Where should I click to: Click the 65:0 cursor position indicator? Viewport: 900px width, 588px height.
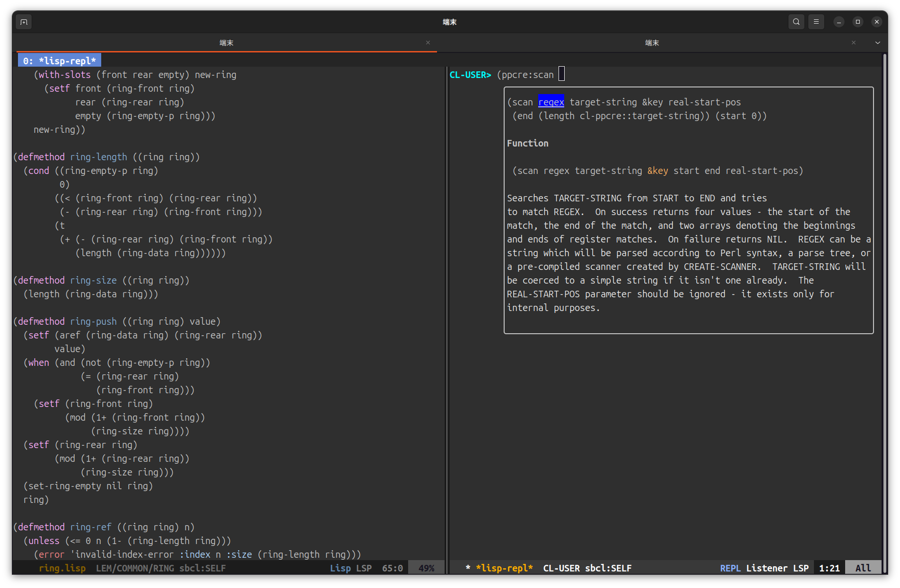point(393,568)
